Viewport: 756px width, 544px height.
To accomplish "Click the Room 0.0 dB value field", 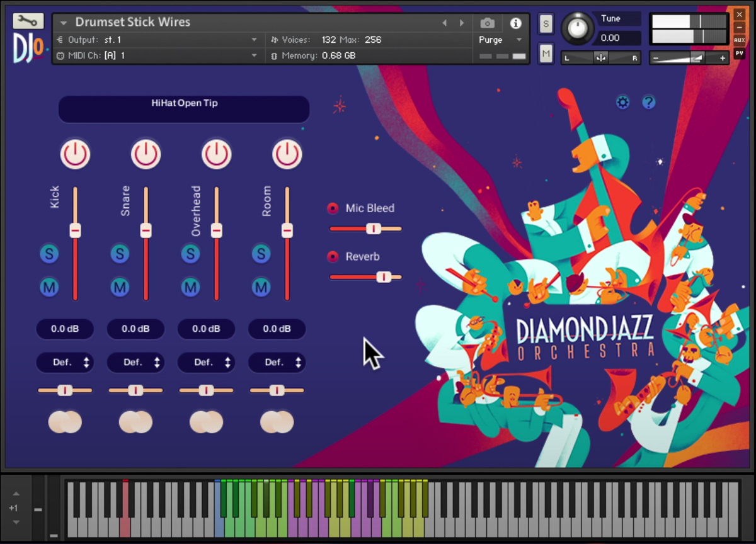I will pyautogui.click(x=277, y=329).
